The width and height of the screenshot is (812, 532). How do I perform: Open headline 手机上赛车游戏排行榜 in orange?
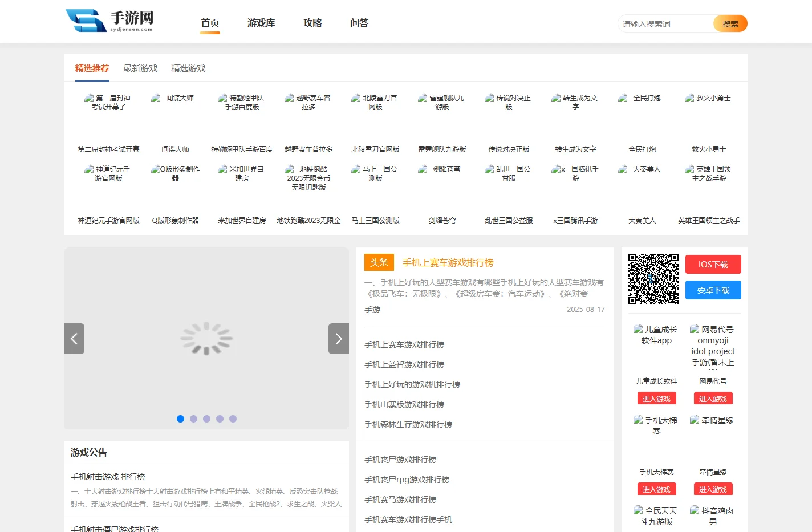tap(448, 263)
